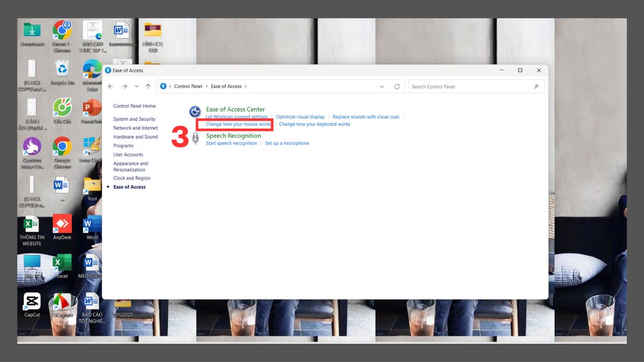Click the Speech Recognition heading
The height and width of the screenshot is (362, 644).
[233, 136]
